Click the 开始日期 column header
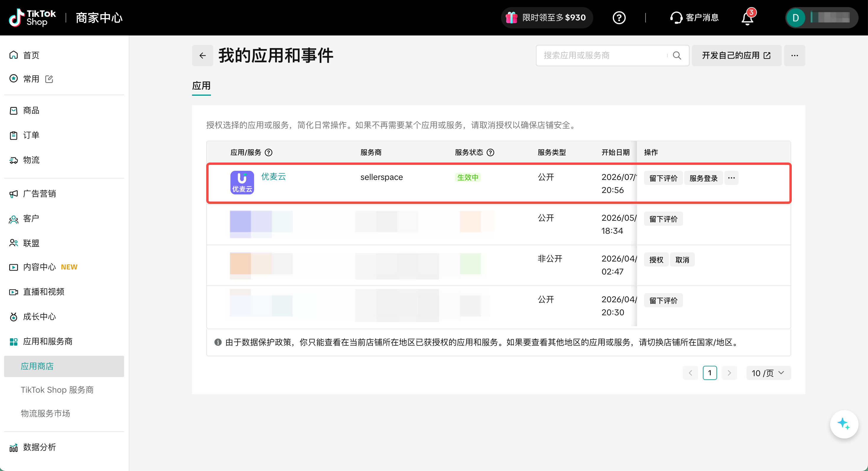 [x=615, y=152]
